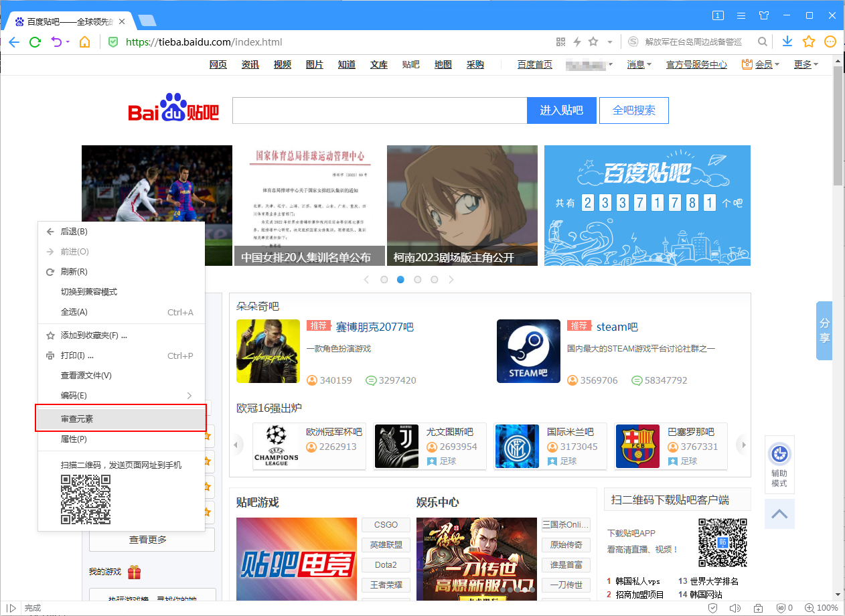Viewport: 845px width, 616px height.
Task: Click the 进入贴吧 button
Action: (561, 110)
